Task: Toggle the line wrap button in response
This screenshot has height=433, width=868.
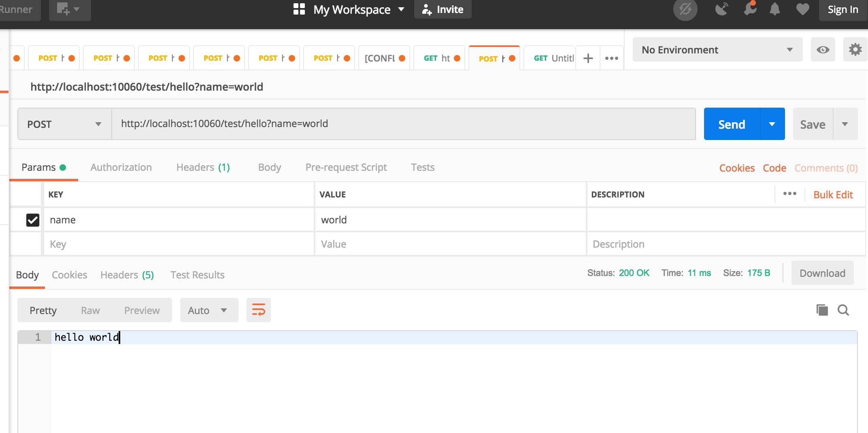Action: (x=258, y=310)
